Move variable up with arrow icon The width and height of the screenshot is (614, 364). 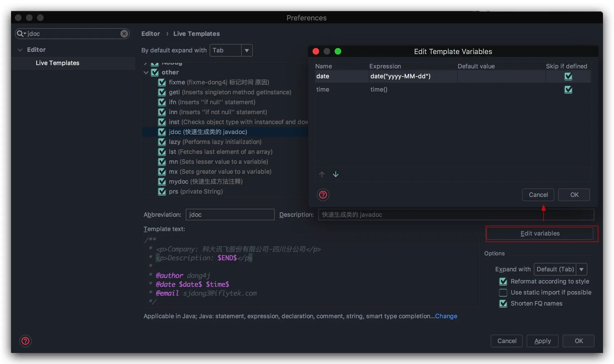[x=322, y=174]
